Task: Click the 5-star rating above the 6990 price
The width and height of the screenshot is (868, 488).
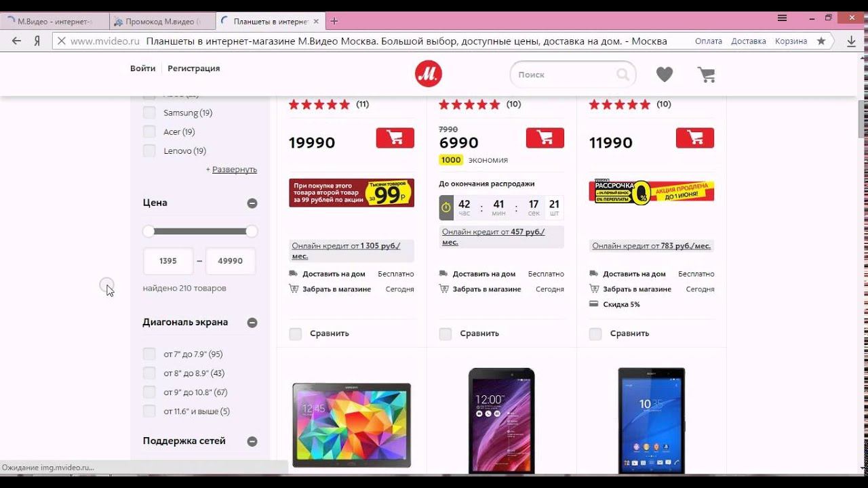Action: pyautogui.click(x=469, y=104)
